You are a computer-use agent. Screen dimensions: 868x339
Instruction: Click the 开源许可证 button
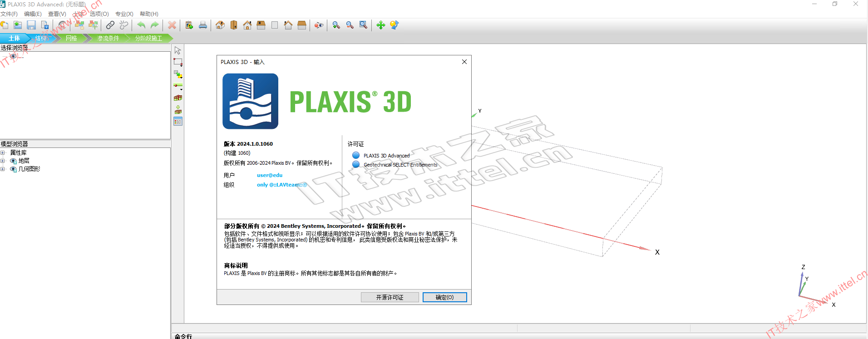[390, 297]
